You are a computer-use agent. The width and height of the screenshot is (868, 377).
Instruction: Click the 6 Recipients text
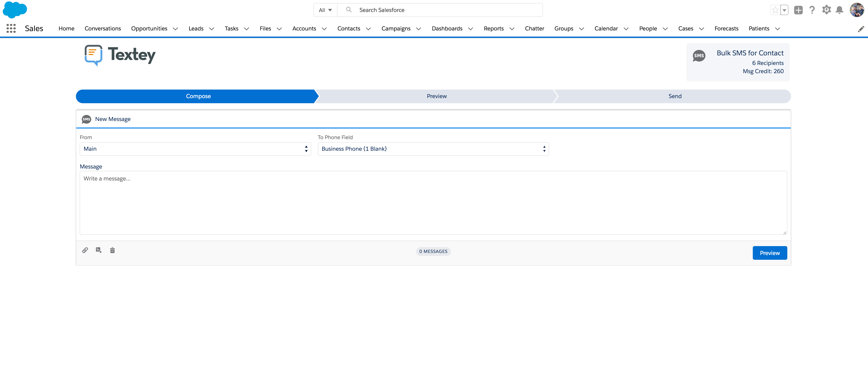[x=768, y=63]
